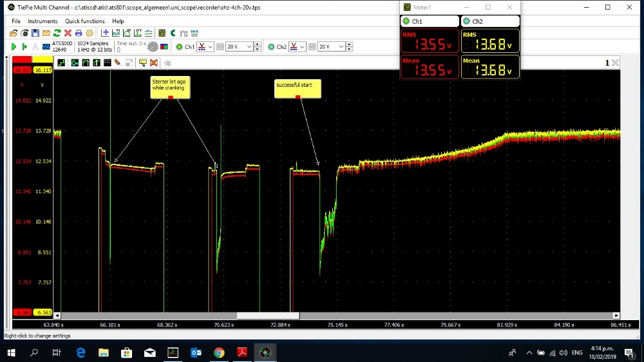Viewport: 644px width, 362px height.
Task: Open Ch2 coupling dropdown
Action: (298, 47)
